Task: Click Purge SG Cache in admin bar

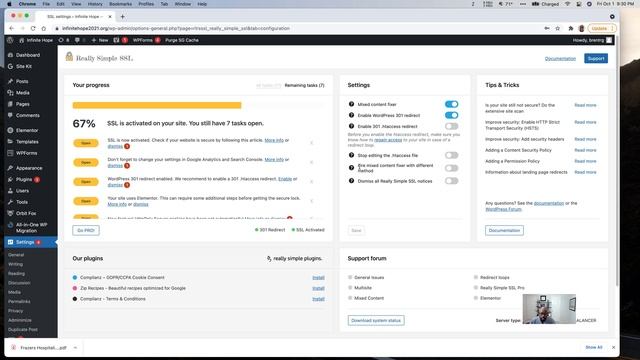Action: point(182,40)
